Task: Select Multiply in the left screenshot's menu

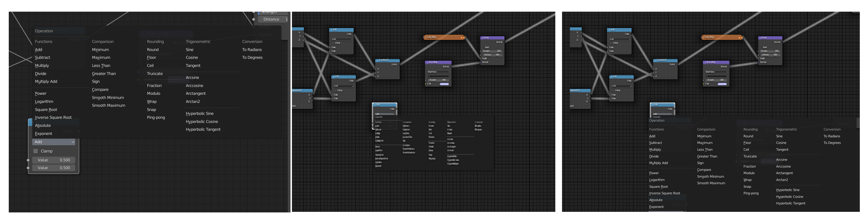Action: [42, 66]
